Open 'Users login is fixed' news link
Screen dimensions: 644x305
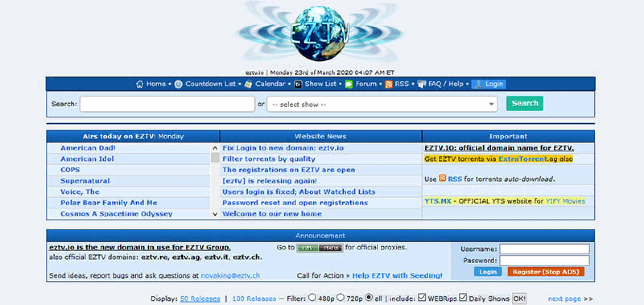tap(299, 192)
